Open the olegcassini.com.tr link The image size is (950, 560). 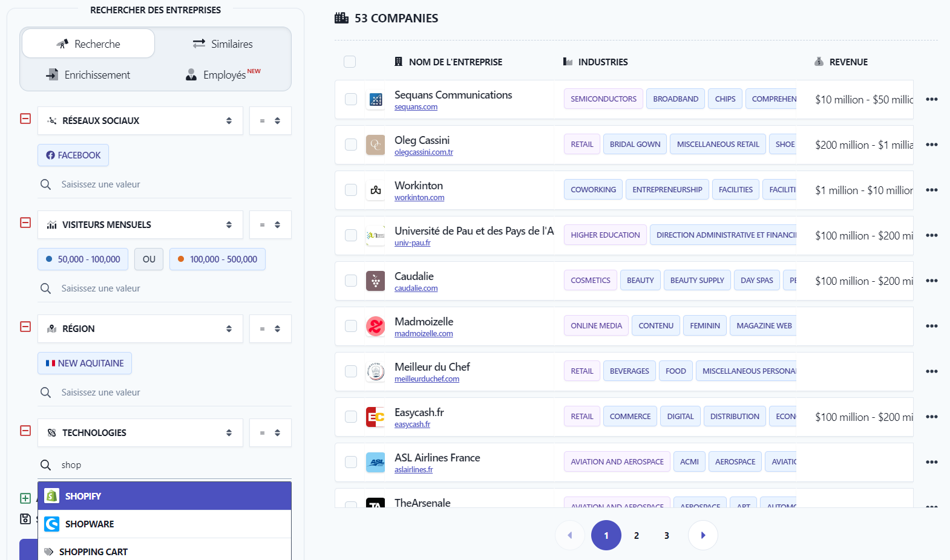pyautogui.click(x=424, y=152)
